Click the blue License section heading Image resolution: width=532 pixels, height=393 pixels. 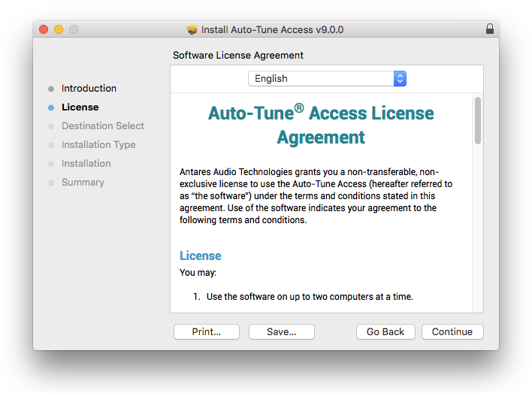click(201, 255)
